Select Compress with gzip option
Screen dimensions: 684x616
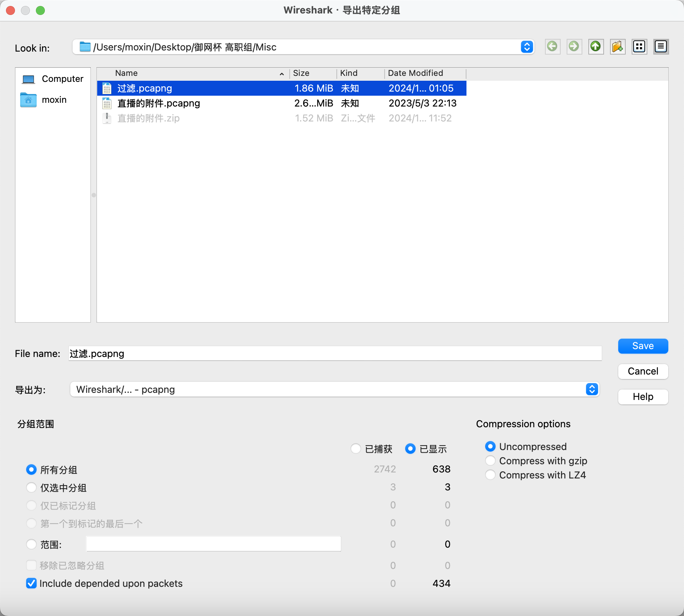tap(490, 461)
